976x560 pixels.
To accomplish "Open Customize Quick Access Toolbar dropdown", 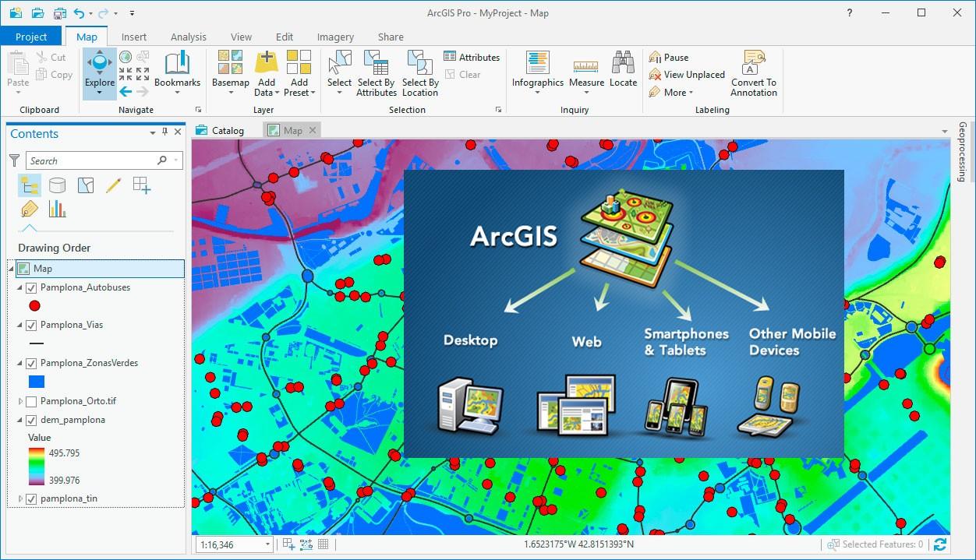I will 132,13.
